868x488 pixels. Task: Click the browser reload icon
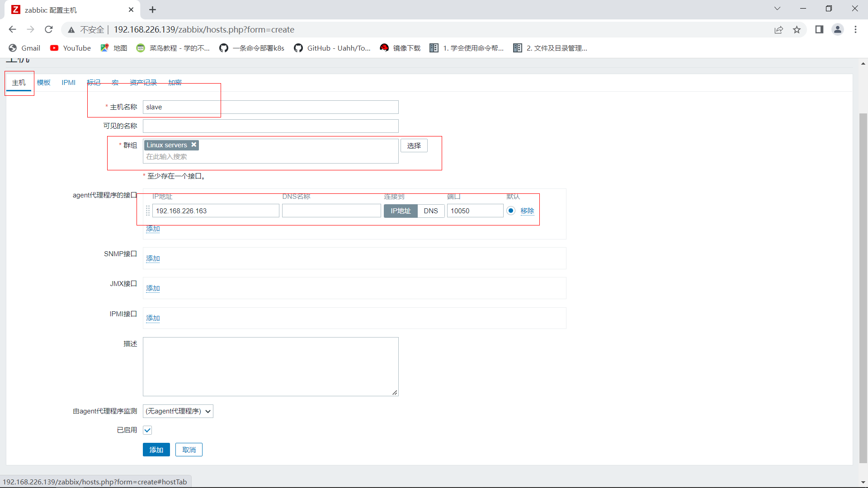pyautogui.click(x=49, y=30)
